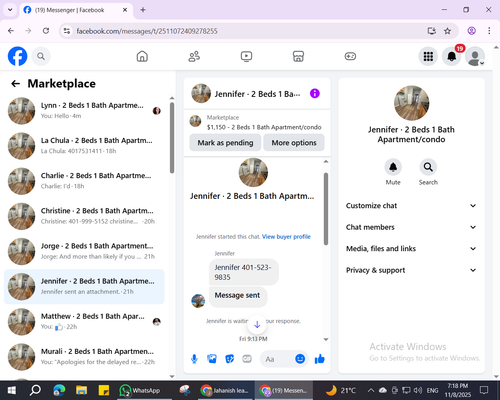
Task: Click More options button
Action: tap(294, 143)
